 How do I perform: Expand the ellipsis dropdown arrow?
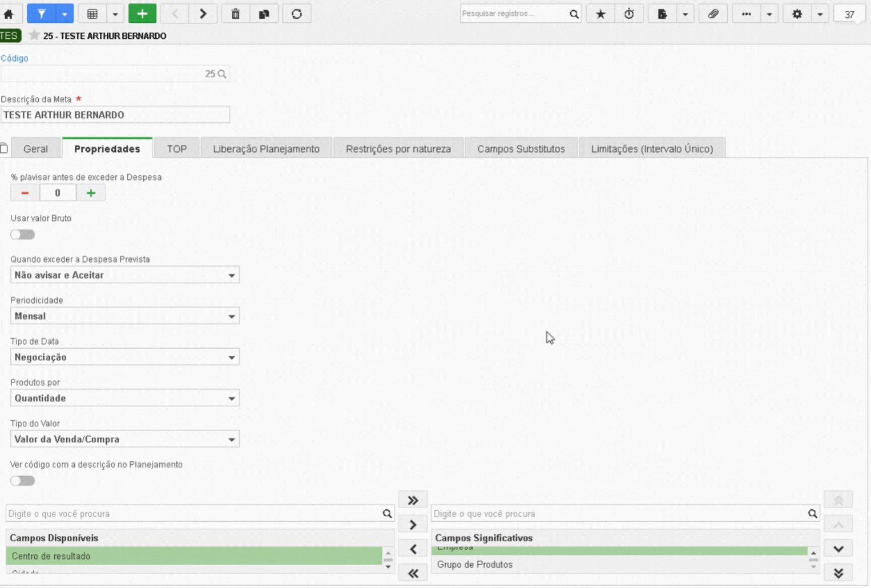click(x=769, y=14)
